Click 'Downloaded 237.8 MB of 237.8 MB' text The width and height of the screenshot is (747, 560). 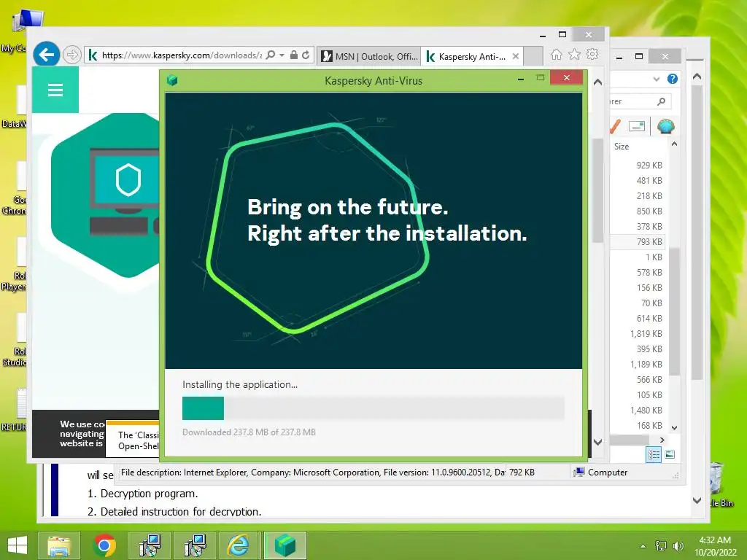tap(249, 432)
